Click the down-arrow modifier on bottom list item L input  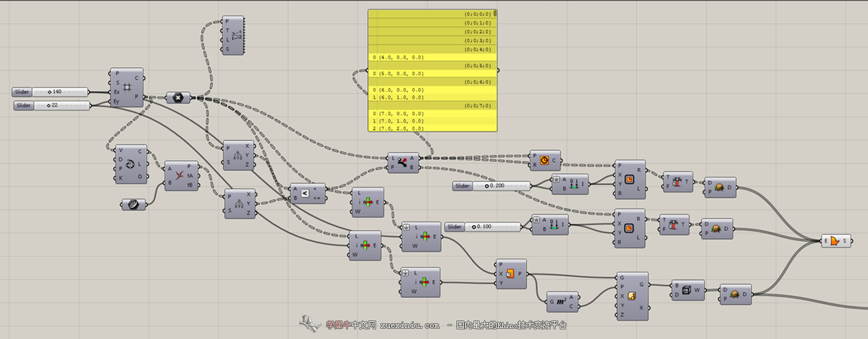[x=406, y=273]
